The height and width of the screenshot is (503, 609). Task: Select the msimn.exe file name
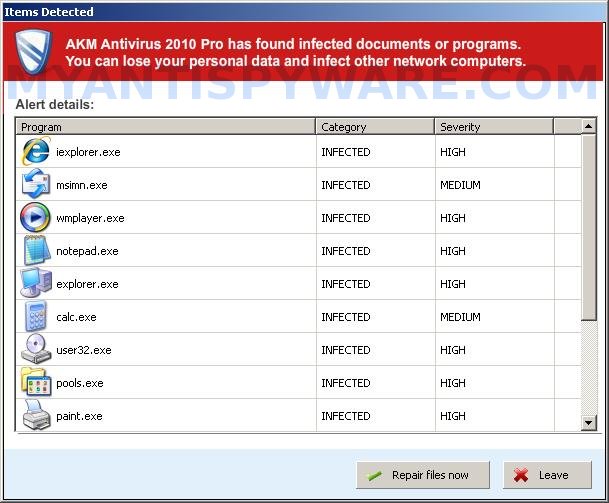tap(82, 185)
